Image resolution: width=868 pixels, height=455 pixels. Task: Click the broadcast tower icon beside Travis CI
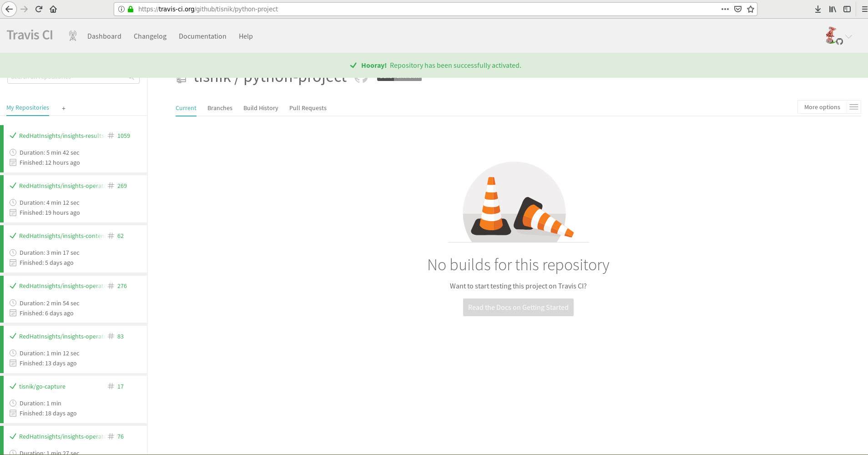(x=72, y=36)
